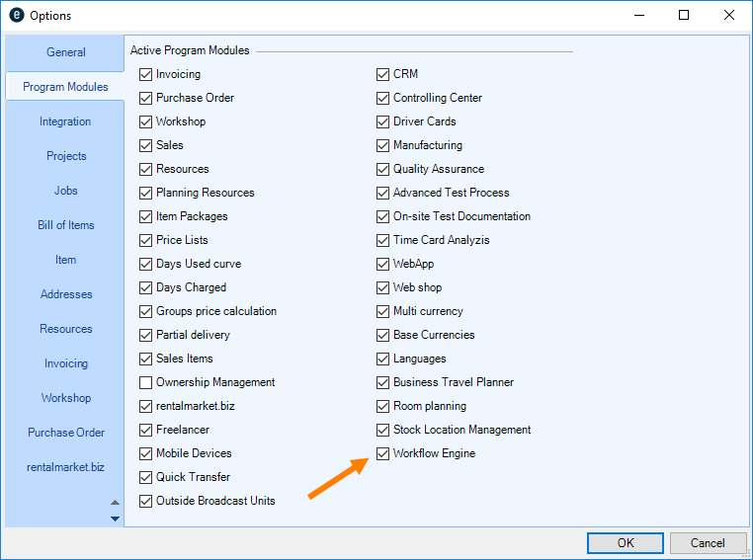The image size is (753, 560).
Task: Toggle the CRM module checkbox
Action: [x=383, y=74]
